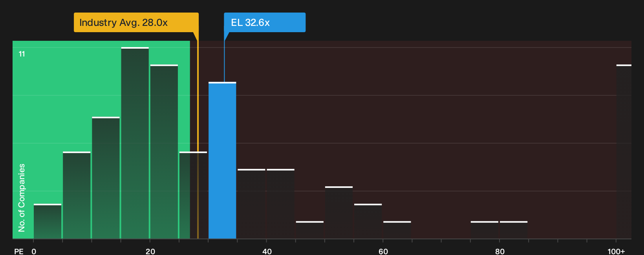Click the bar for PE 35-40
The image size is (644, 255).
252,204
